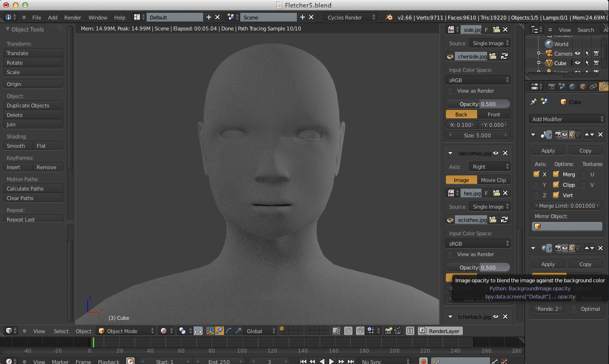
Task: Select the Modifiers wrench tab icon
Action: pos(604,86)
